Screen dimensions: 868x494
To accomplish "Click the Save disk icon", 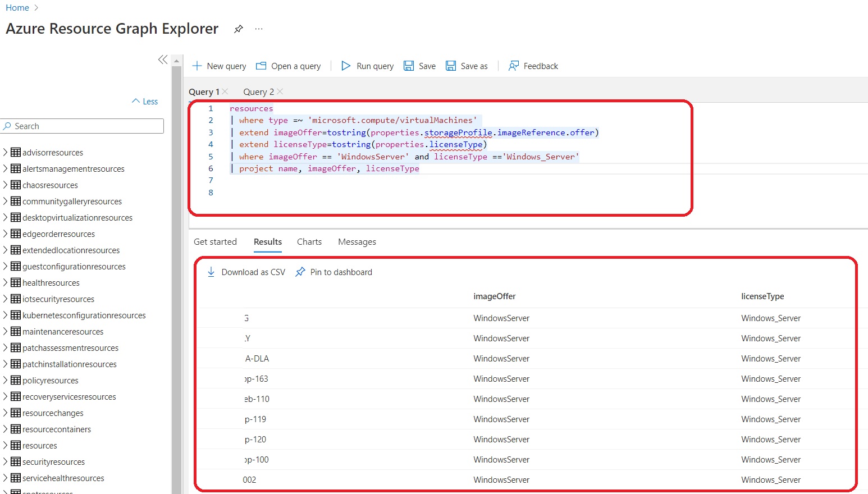I will click(409, 66).
